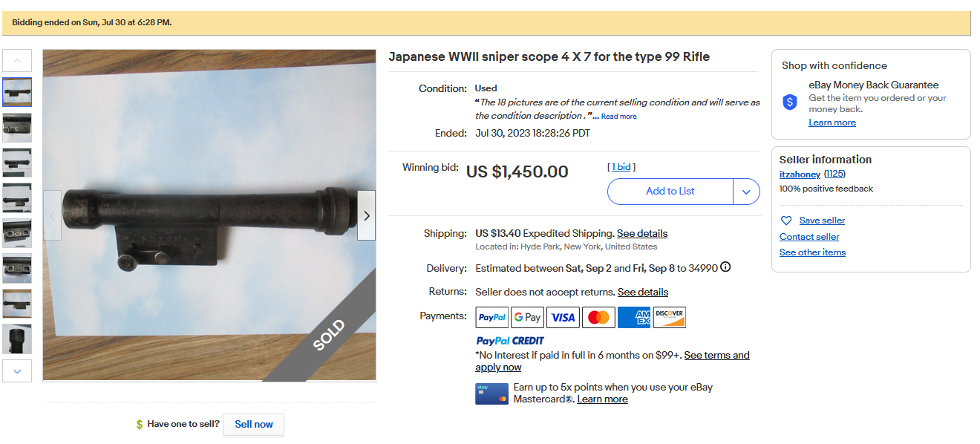This screenshot has height=444, width=980.
Task: Select the first scope thumbnail
Action: [17, 92]
